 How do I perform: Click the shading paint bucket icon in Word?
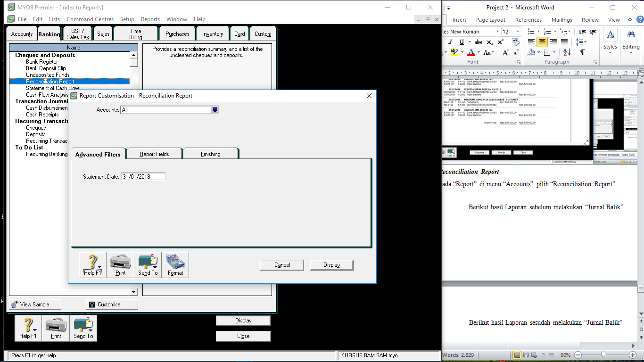click(x=532, y=52)
